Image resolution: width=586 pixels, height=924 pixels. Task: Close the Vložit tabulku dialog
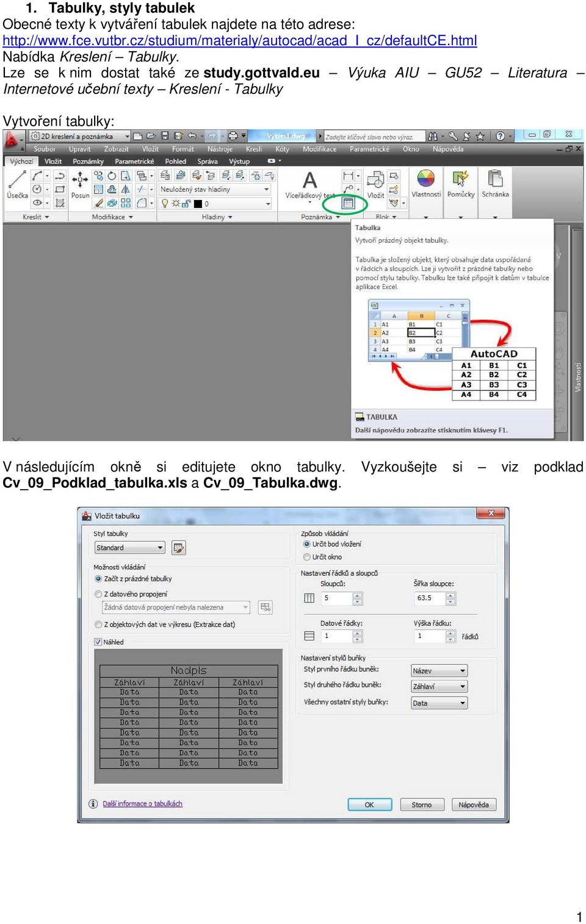pyautogui.click(x=491, y=514)
